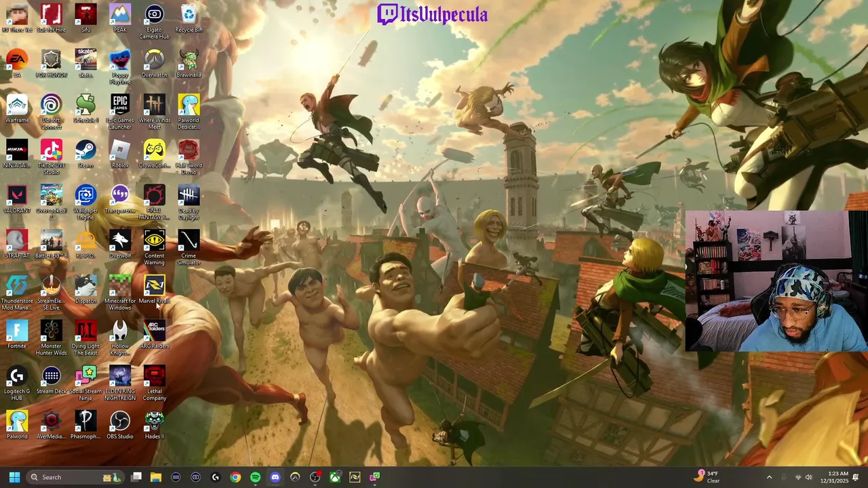Launch TikTok LIVE Studio icon
868x488 pixels.
(x=52, y=157)
